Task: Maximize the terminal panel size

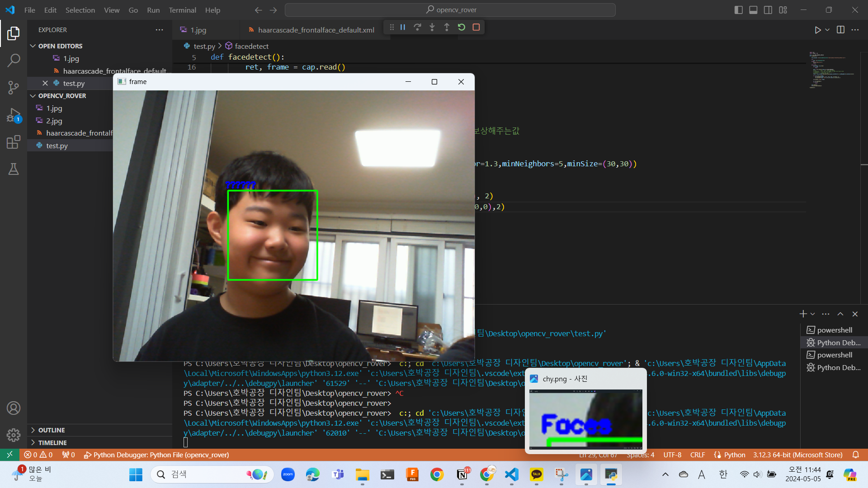Action: point(840,314)
